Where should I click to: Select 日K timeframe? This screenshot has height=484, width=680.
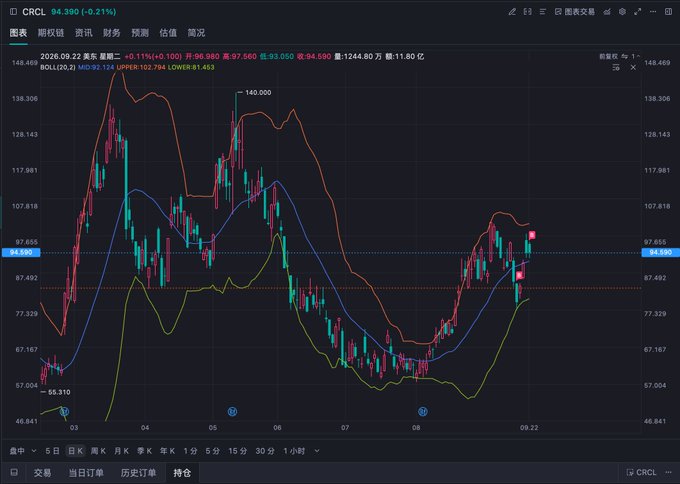tap(75, 451)
